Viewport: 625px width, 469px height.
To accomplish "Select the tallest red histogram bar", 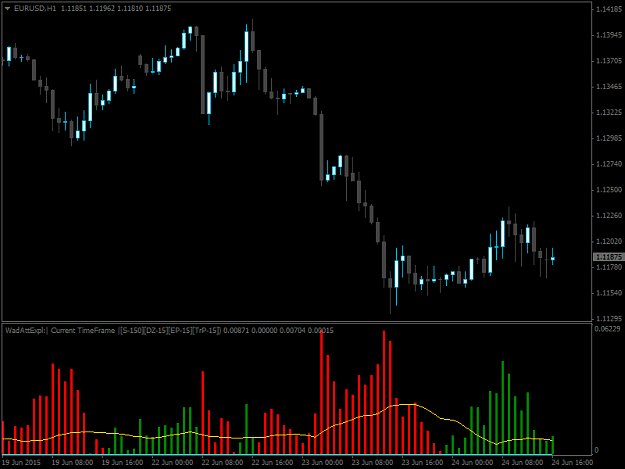I will click(x=321, y=392).
